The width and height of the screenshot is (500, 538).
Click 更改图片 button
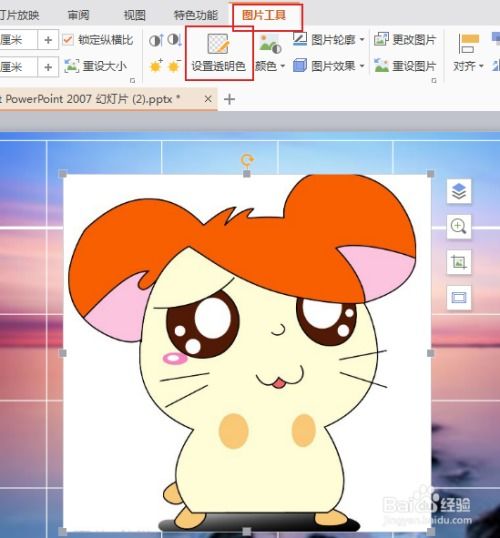point(405,40)
